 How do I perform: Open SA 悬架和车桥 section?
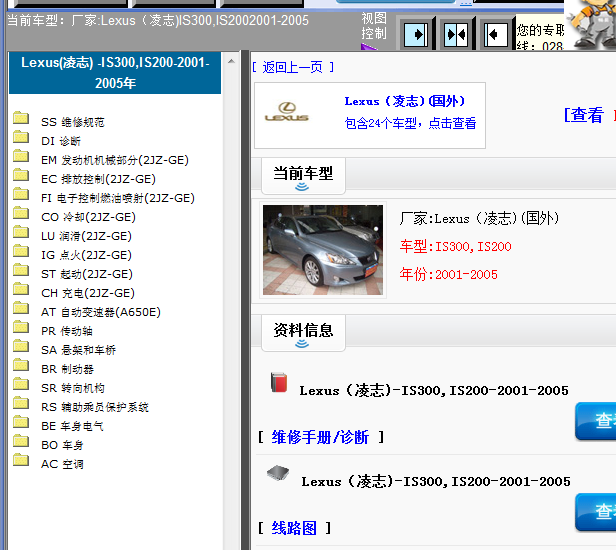click(79, 350)
